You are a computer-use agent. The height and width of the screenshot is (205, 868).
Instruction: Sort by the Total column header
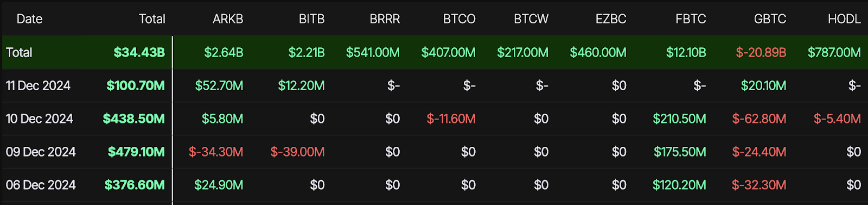[152, 19]
